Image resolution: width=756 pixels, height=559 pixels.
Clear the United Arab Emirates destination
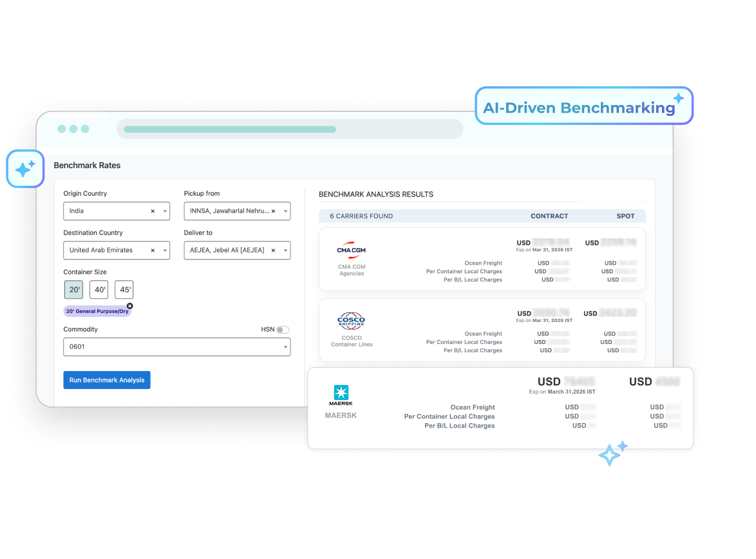pyautogui.click(x=153, y=251)
